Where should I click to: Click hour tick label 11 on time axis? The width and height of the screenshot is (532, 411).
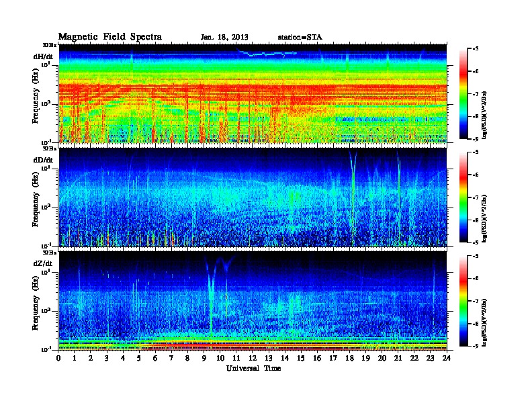[236, 358]
